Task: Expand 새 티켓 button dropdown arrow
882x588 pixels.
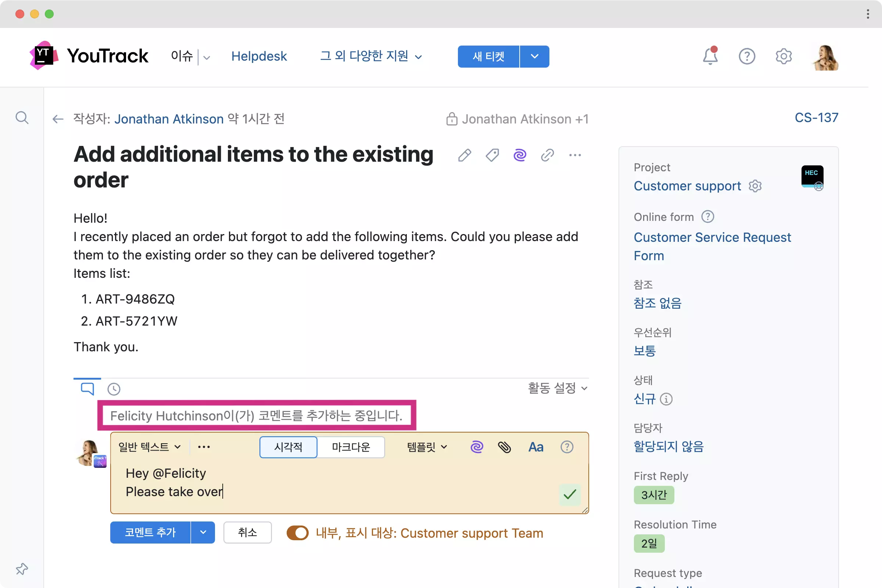Action: (534, 56)
